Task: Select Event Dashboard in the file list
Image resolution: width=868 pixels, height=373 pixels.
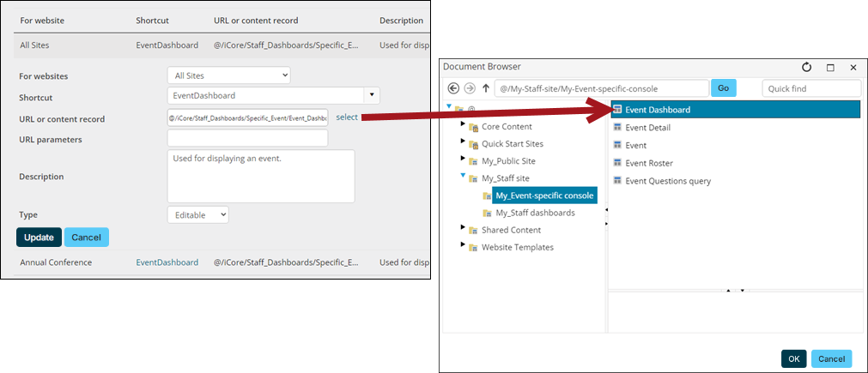Action: 735,110
